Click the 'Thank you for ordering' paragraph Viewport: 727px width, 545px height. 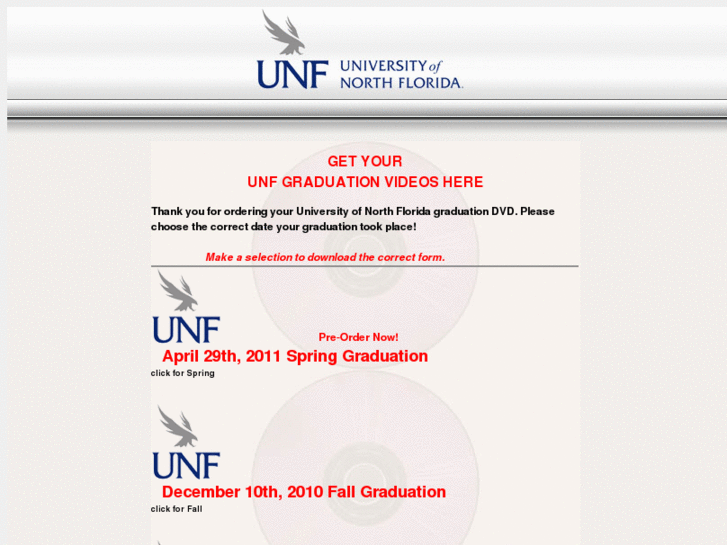pos(353,219)
